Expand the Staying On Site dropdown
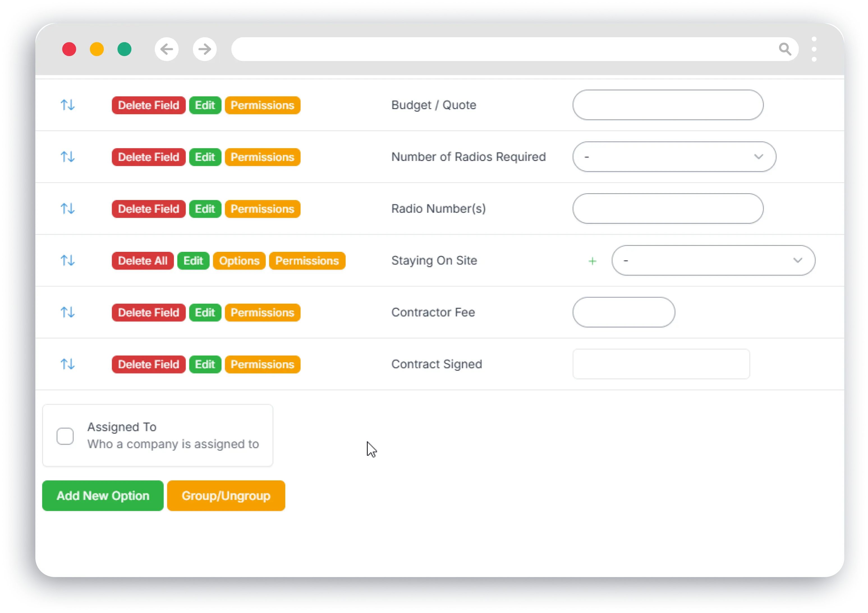 (798, 261)
